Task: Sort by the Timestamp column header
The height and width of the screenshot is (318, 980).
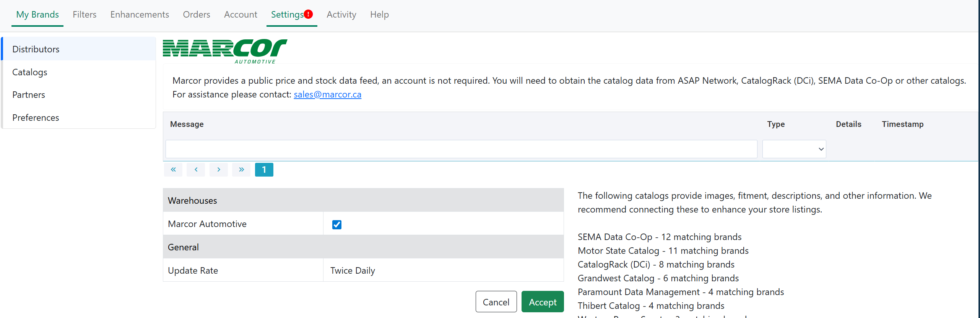Action: (902, 124)
